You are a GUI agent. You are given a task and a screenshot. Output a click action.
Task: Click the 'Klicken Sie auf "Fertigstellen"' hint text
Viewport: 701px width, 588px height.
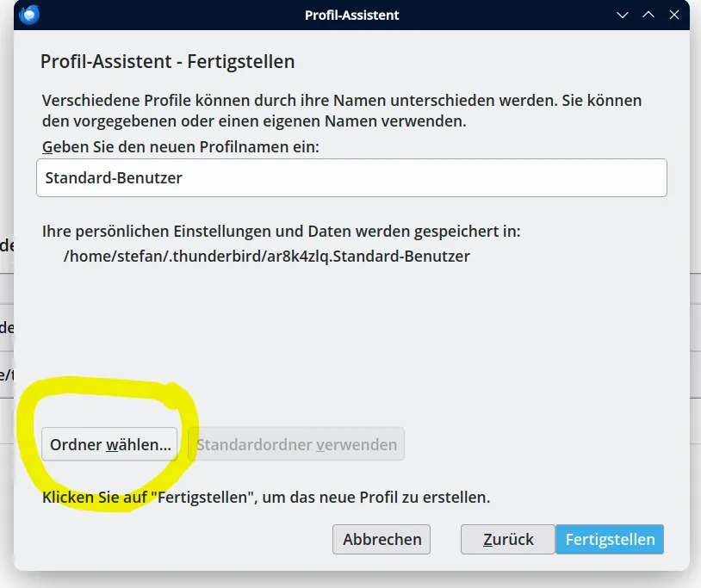pos(266,497)
